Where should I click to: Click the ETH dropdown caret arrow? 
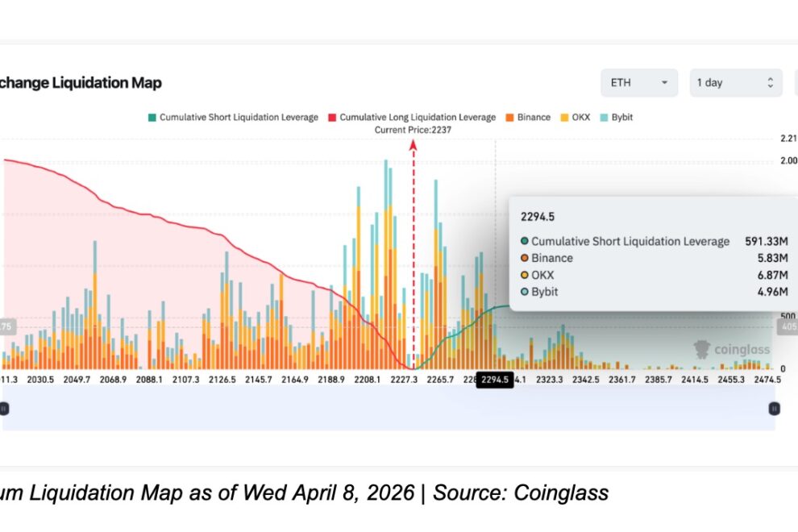pos(664,83)
